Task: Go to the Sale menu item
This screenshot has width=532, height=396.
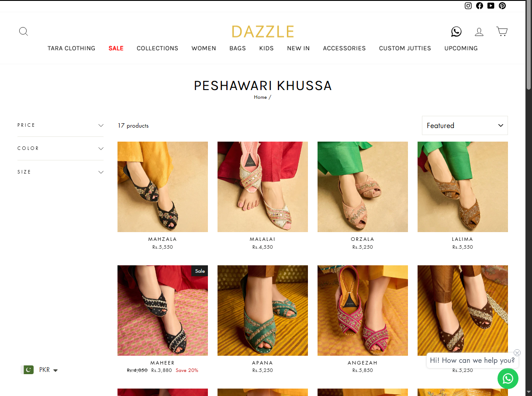Action: coord(116,48)
